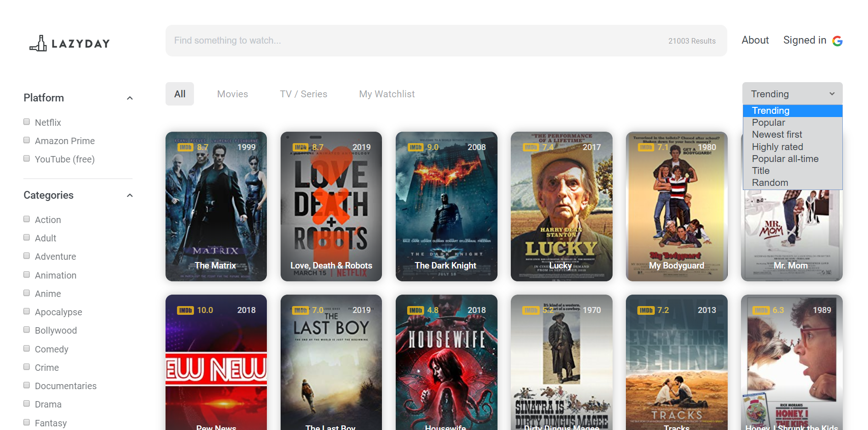
Task: Click the IMDb badge on Pew News card
Action: [x=185, y=310]
